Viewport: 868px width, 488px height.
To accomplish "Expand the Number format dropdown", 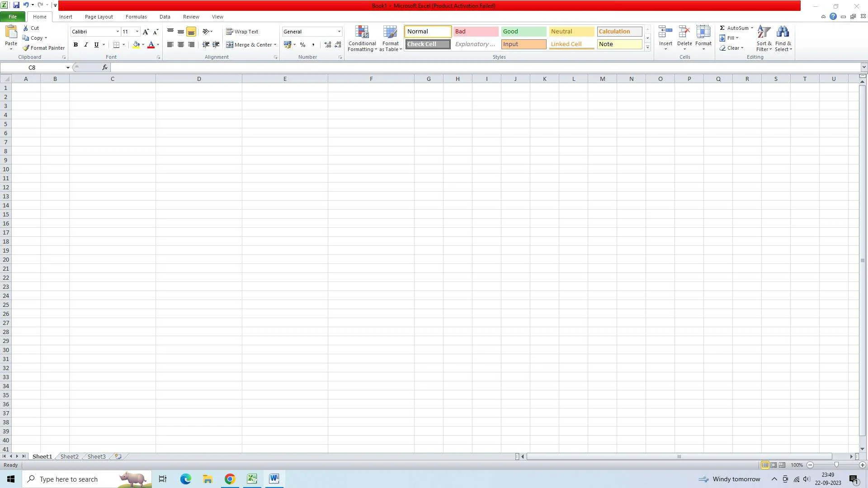I will click(x=339, y=31).
